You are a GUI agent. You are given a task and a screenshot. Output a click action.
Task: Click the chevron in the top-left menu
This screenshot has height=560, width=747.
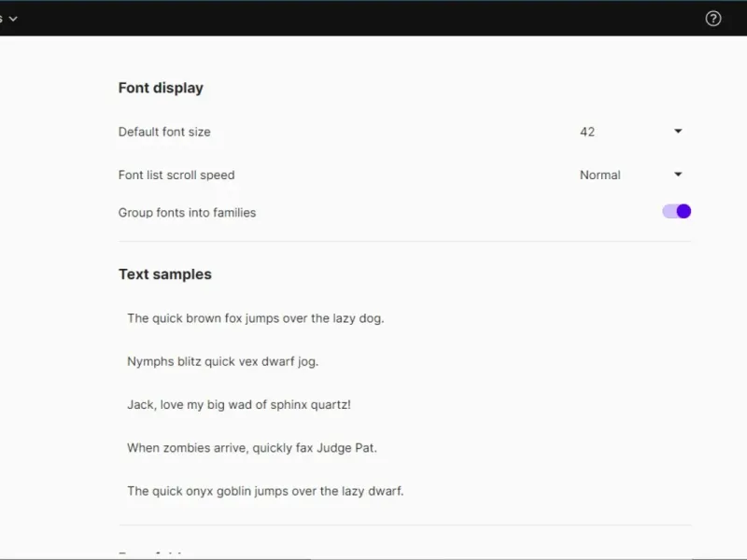tap(13, 19)
